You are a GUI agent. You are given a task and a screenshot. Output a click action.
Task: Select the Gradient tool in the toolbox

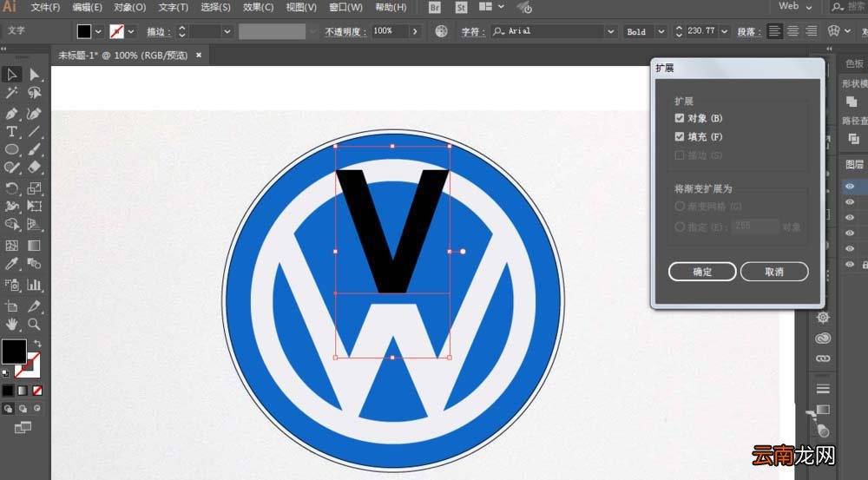point(35,246)
